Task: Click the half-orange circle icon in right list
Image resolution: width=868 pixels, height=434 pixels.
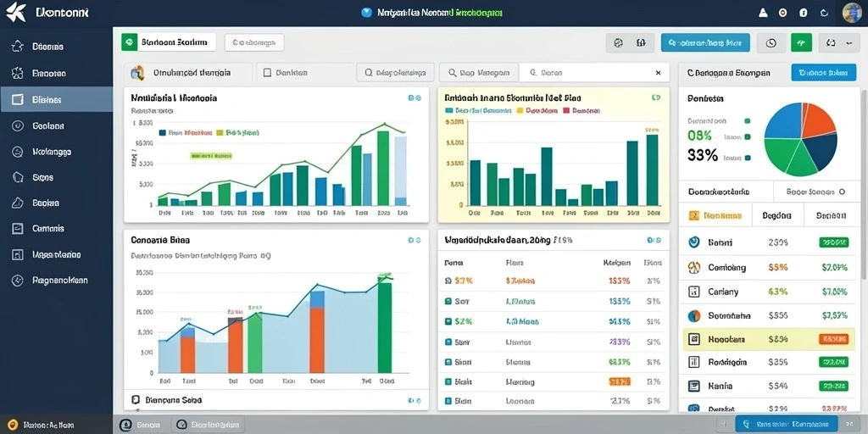Action: 693,316
